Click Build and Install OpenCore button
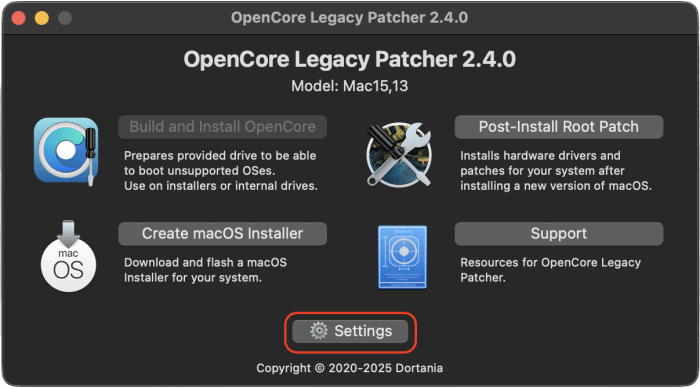The height and width of the screenshot is (389, 700). tap(222, 127)
